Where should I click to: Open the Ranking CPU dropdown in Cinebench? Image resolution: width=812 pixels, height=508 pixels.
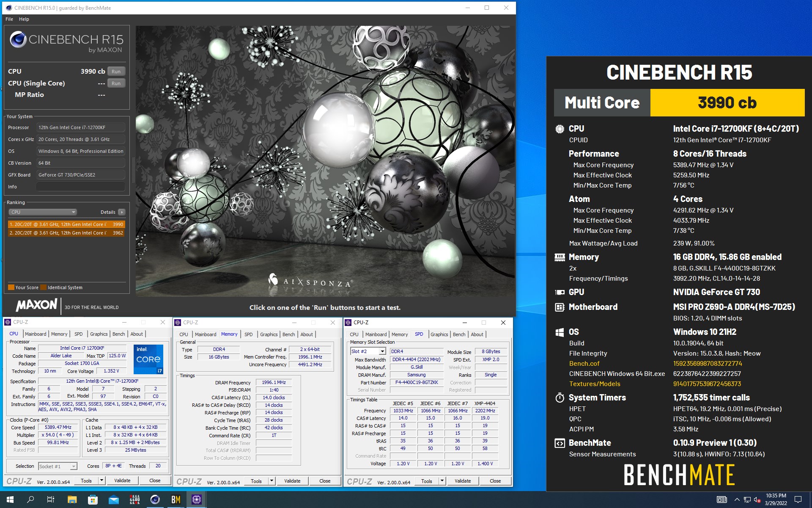(43, 212)
